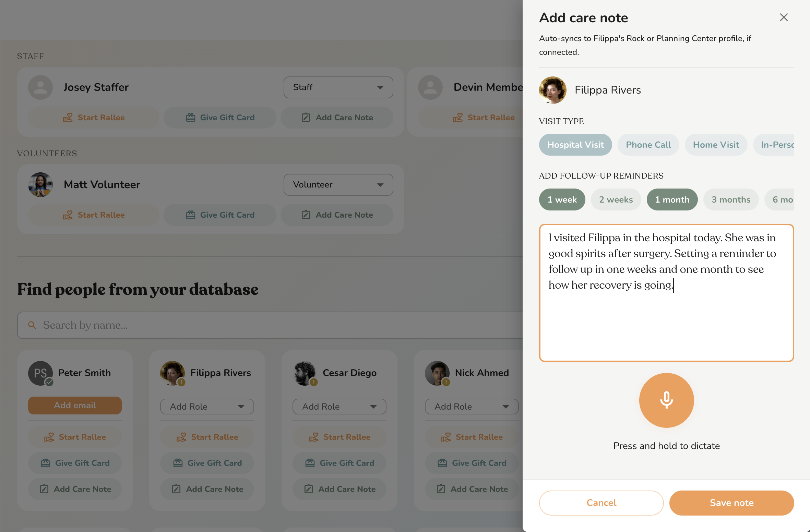Add Care Note for Nick Ahmed
810x532 pixels.
coord(472,489)
